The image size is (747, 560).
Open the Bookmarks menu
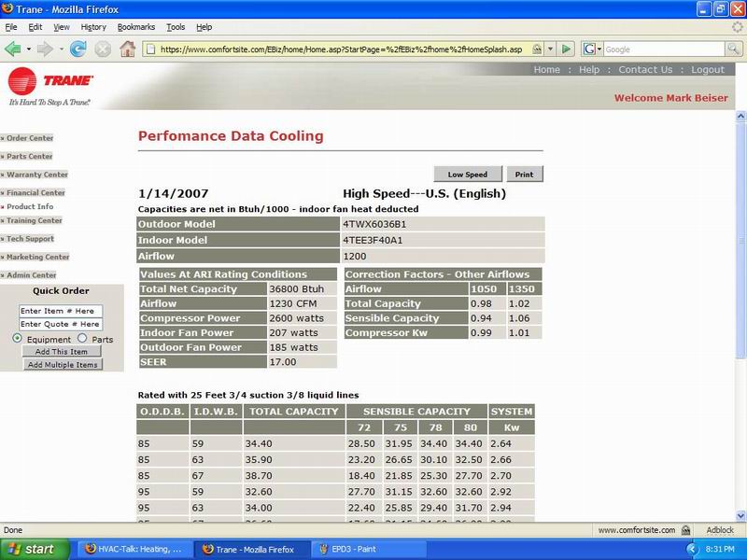point(138,27)
